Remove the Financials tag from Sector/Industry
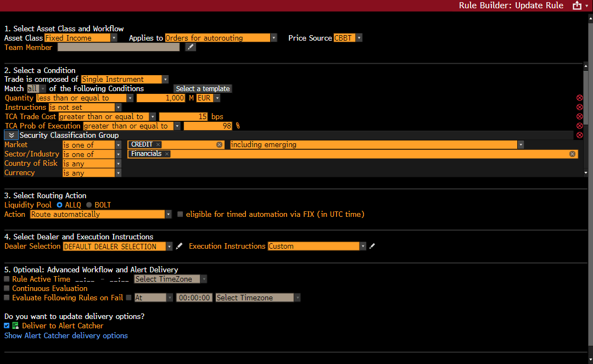Screen dimensions: 593x364 tap(167, 154)
